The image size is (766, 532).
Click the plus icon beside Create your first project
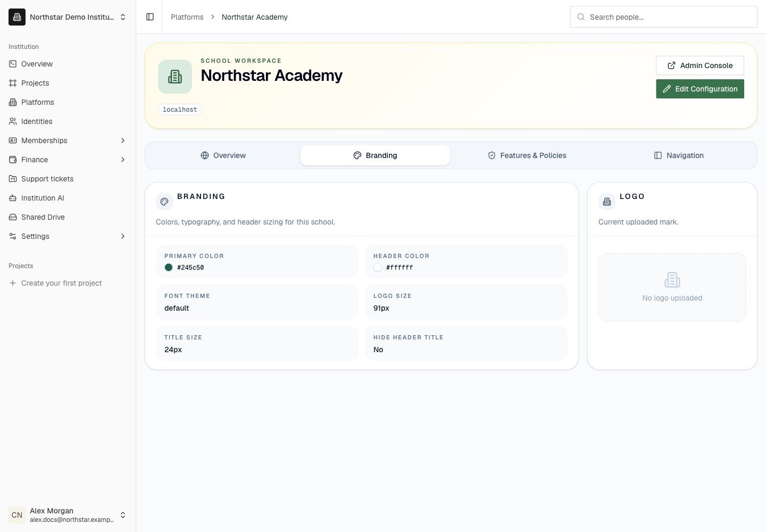click(x=13, y=283)
